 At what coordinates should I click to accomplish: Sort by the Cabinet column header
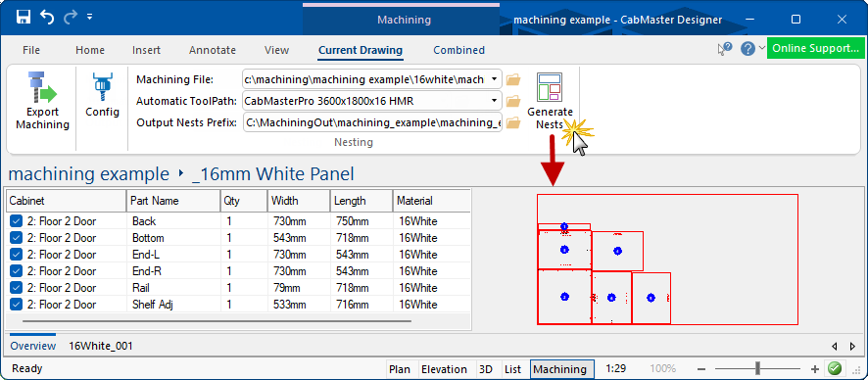(67, 201)
